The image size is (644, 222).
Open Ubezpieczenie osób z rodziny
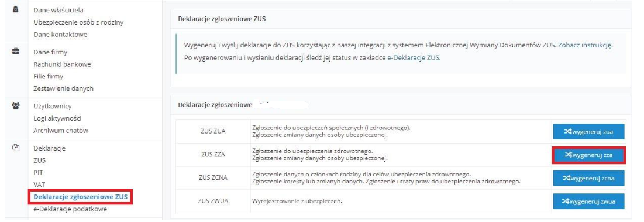(78, 22)
